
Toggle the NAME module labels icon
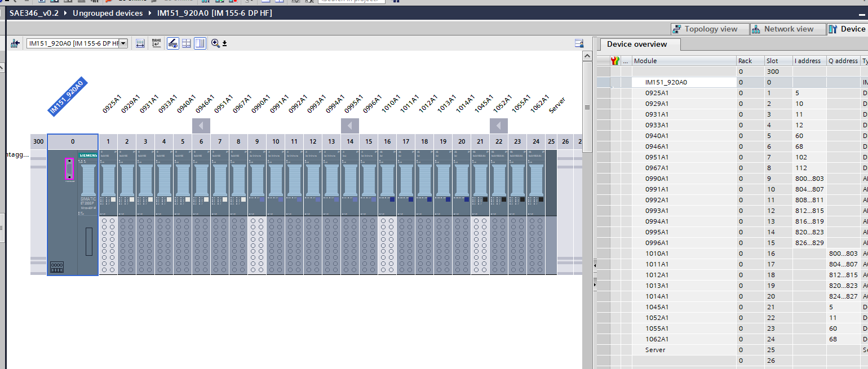click(156, 43)
